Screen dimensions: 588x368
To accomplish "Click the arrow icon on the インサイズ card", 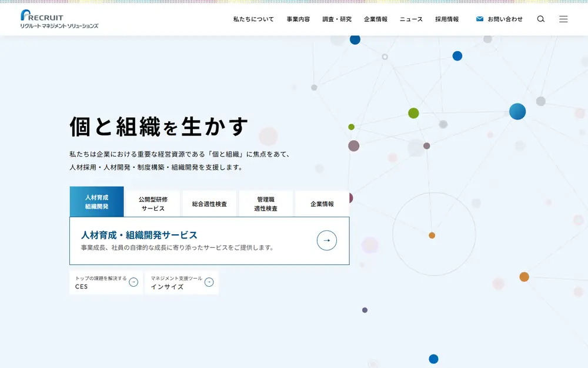I will pos(209,282).
